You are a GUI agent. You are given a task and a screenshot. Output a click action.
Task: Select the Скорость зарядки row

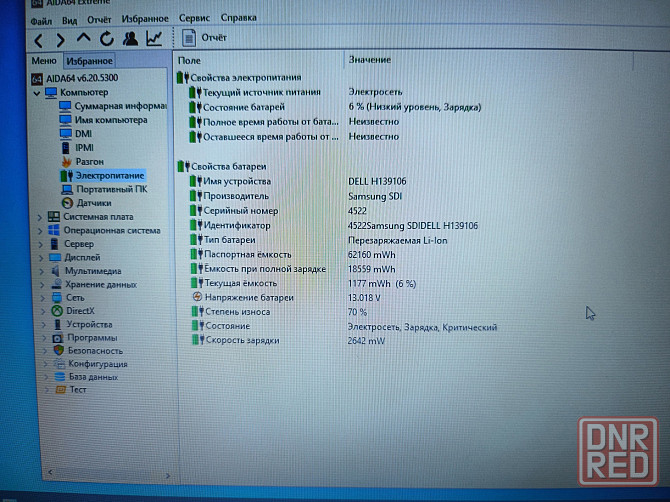coord(288,340)
